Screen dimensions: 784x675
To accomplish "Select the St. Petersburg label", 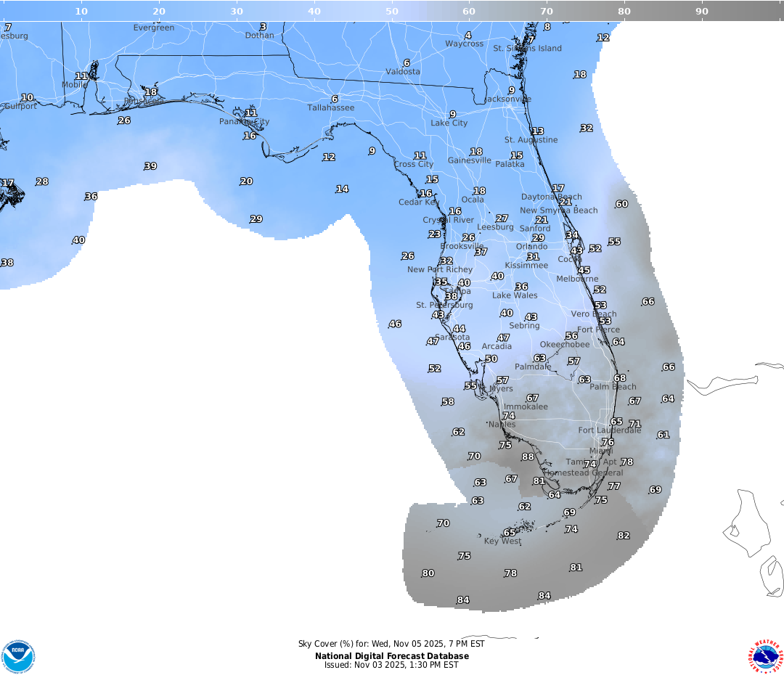I will click(444, 305).
